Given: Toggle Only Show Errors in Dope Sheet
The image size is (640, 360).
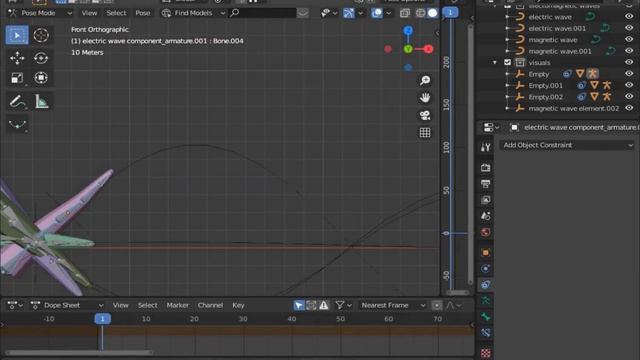Looking at the screenshot, I should click(x=324, y=305).
